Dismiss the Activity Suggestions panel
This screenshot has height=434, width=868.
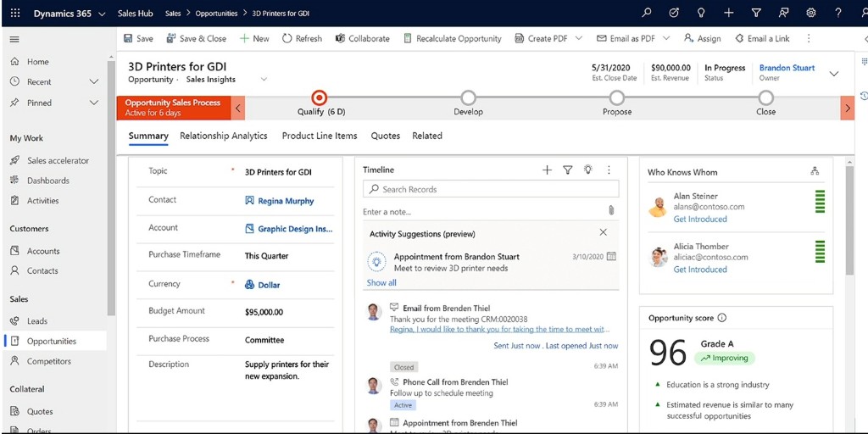604,232
